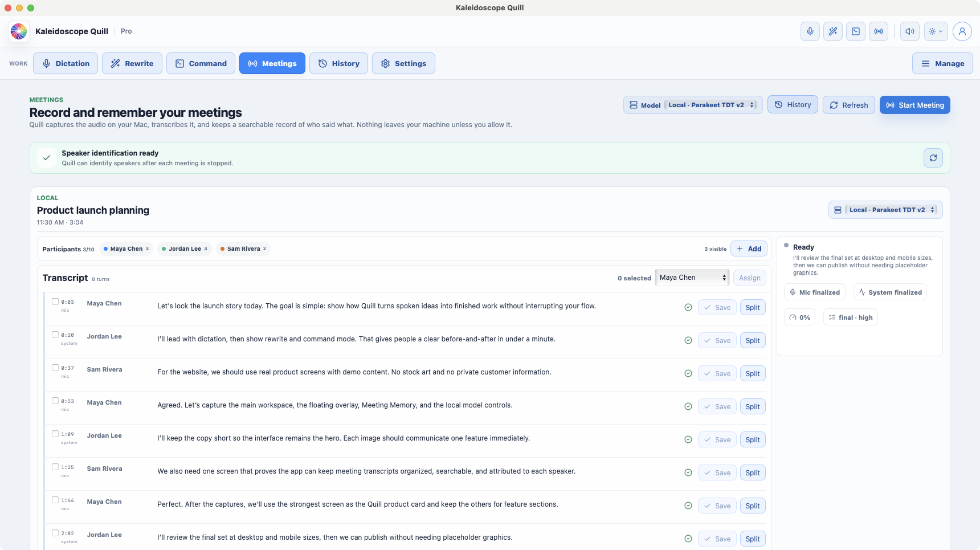Image resolution: width=980 pixels, height=550 pixels.
Task: Click the checkmark icon beside Speaker identification ready
Action: 47,158
